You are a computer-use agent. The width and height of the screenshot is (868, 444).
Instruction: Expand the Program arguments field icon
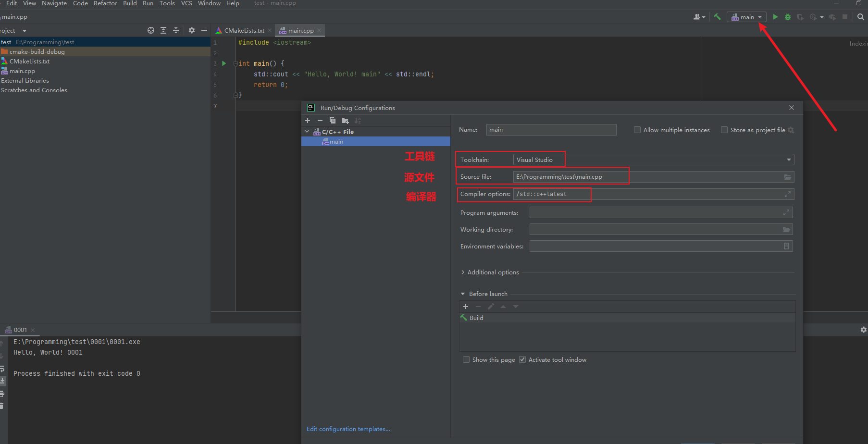coord(786,212)
